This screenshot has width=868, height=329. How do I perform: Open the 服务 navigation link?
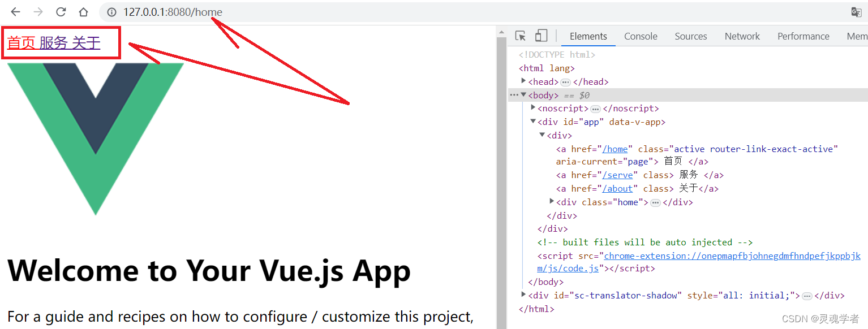(x=54, y=42)
